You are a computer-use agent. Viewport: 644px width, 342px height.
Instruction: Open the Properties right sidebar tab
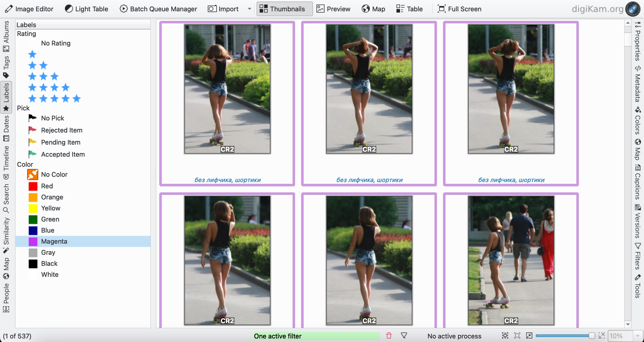pyautogui.click(x=637, y=42)
